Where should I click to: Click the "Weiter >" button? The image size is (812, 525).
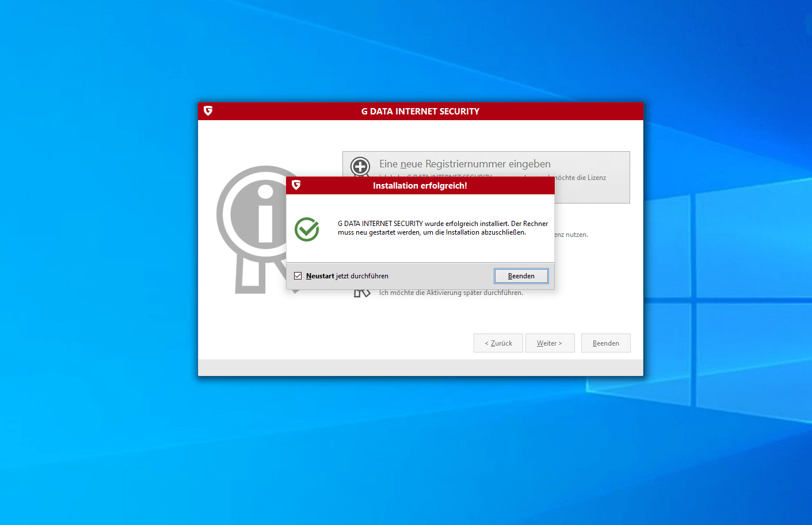coord(550,343)
